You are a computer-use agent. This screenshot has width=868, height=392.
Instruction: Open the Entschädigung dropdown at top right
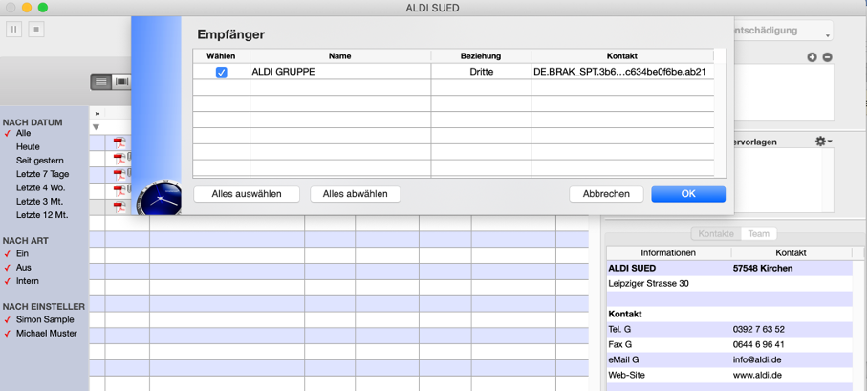(x=783, y=31)
